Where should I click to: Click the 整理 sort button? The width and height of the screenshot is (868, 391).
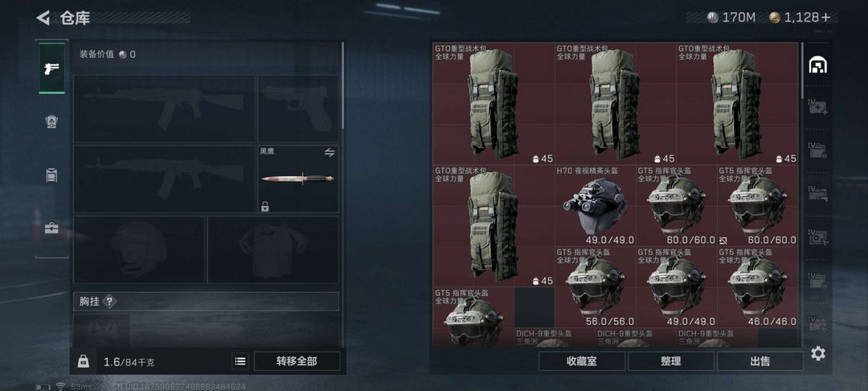(671, 362)
